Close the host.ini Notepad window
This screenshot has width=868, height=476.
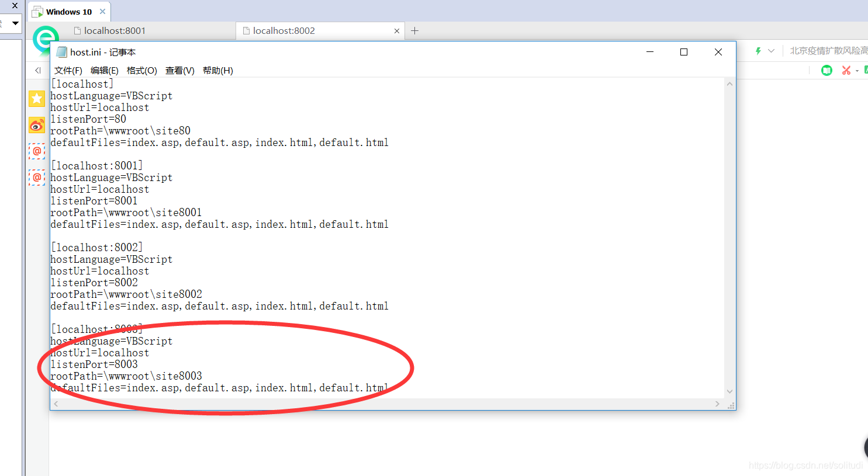pos(718,52)
